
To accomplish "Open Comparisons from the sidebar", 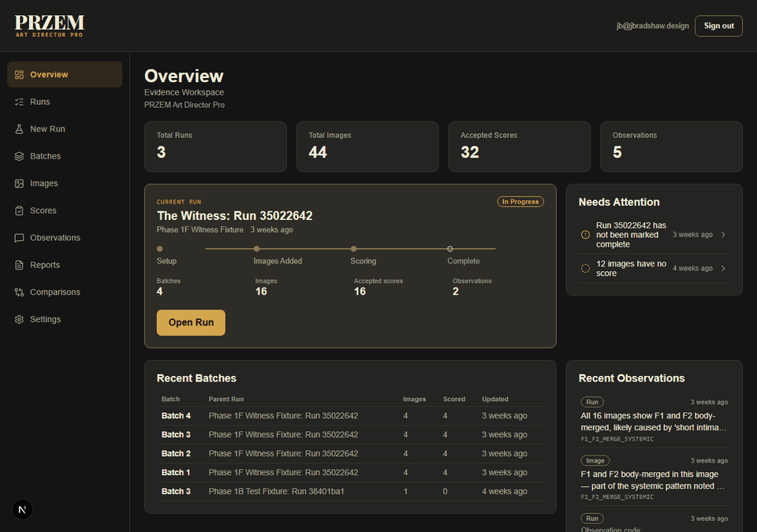I will pyautogui.click(x=65, y=292).
